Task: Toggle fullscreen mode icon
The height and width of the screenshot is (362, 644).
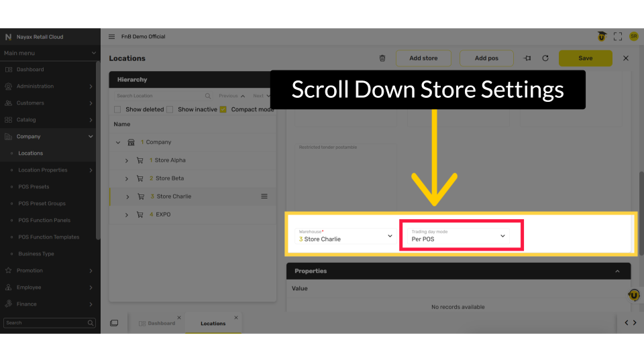Action: pos(618,36)
